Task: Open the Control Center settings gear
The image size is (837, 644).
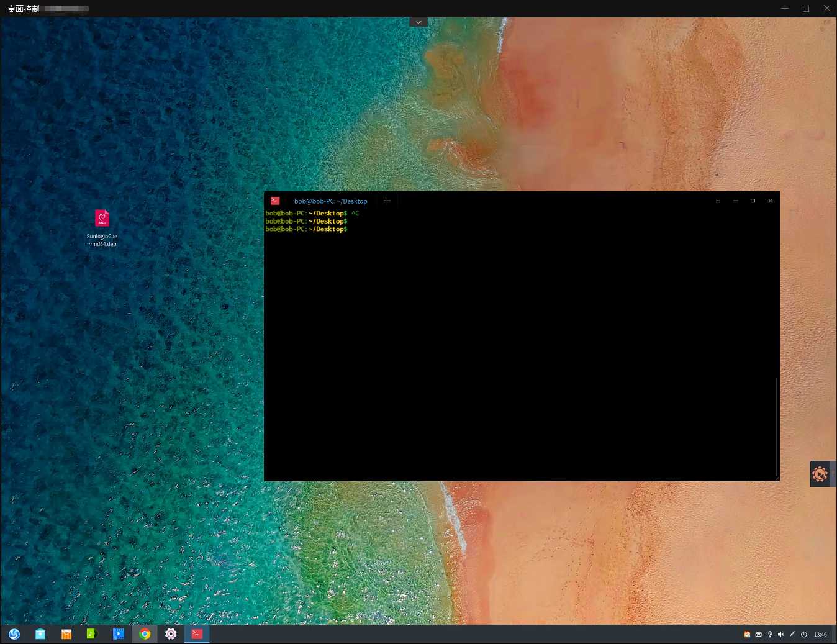Action: pyautogui.click(x=171, y=634)
